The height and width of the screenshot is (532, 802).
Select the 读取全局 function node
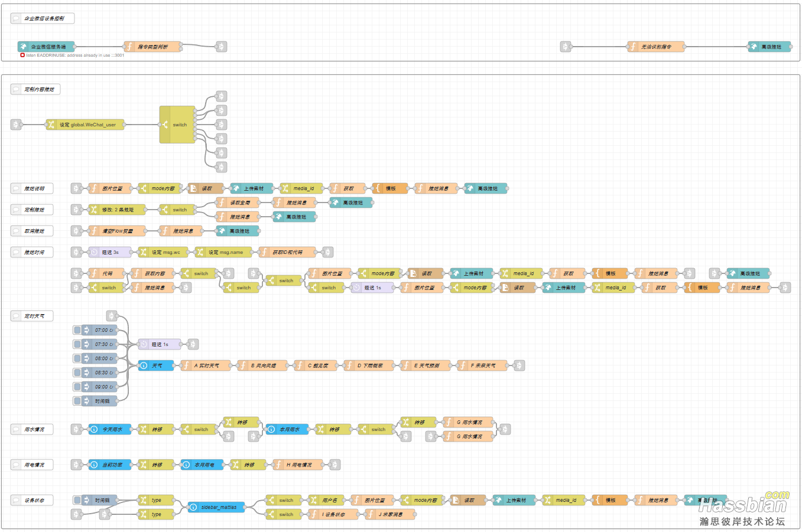(x=238, y=203)
